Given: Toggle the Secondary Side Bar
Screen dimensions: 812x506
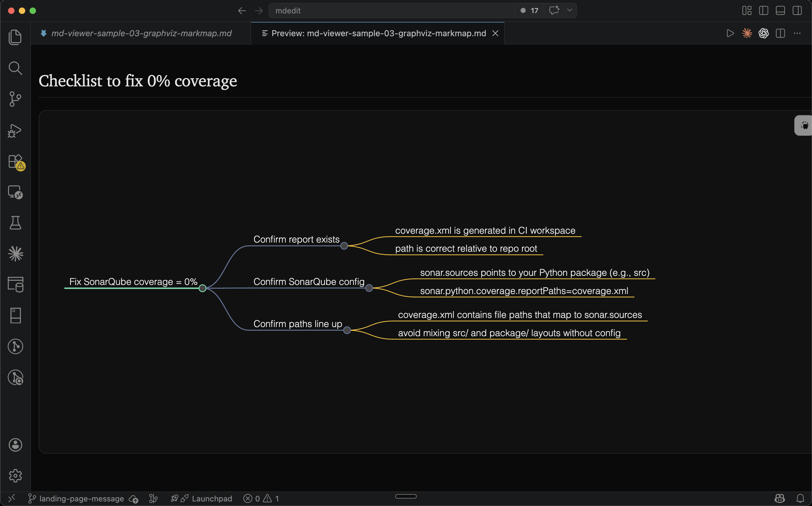Looking at the screenshot, I should 797,10.
